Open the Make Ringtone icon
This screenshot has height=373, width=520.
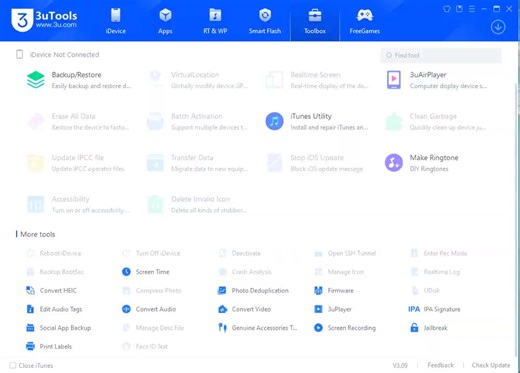click(x=394, y=163)
